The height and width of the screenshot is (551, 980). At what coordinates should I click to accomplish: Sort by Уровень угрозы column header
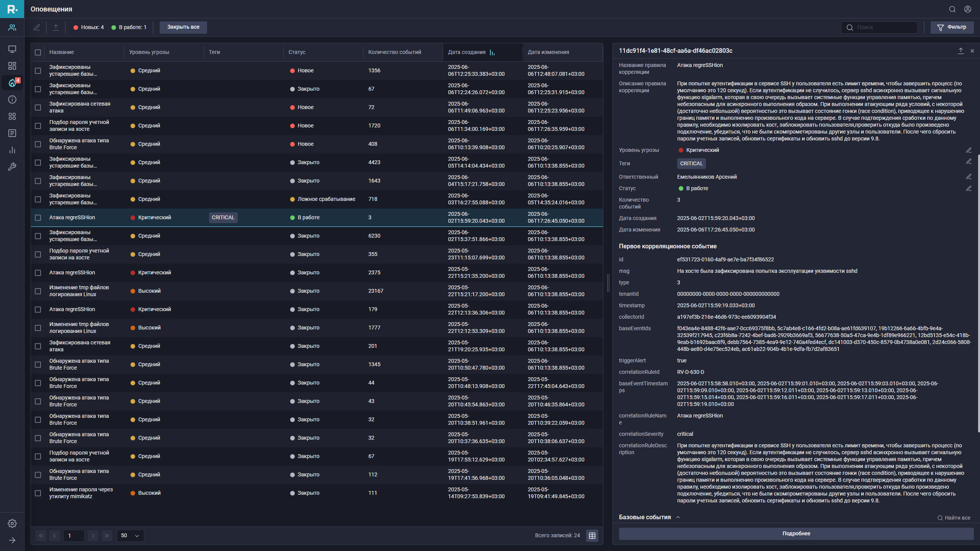[x=149, y=52]
